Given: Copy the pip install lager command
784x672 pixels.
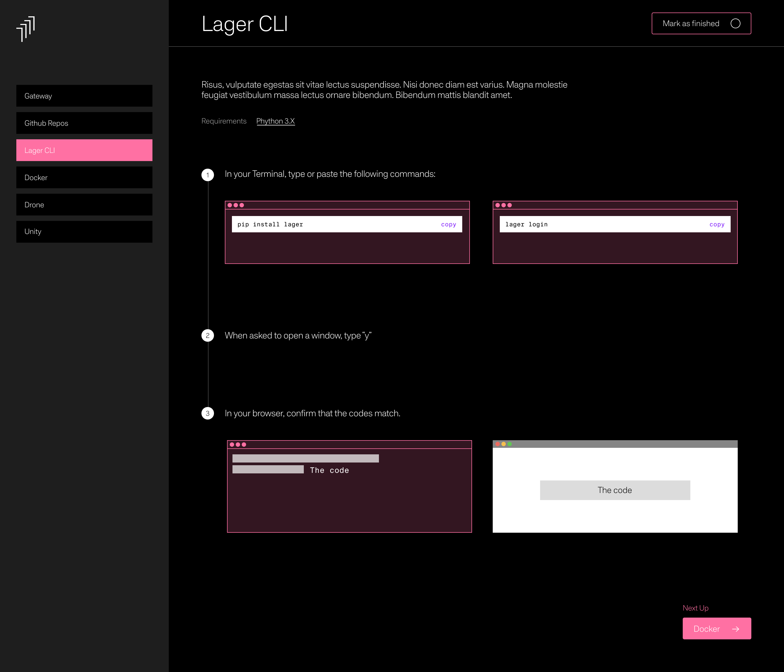Looking at the screenshot, I should click(x=448, y=225).
